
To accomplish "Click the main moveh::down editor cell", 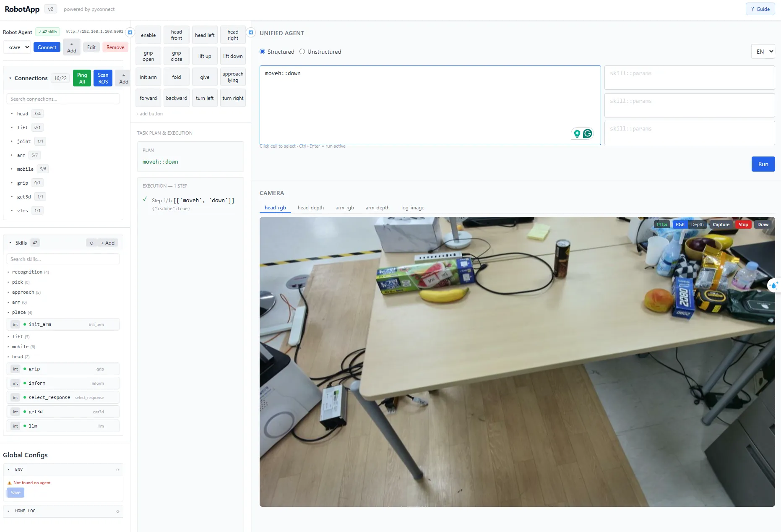I will click(430, 105).
